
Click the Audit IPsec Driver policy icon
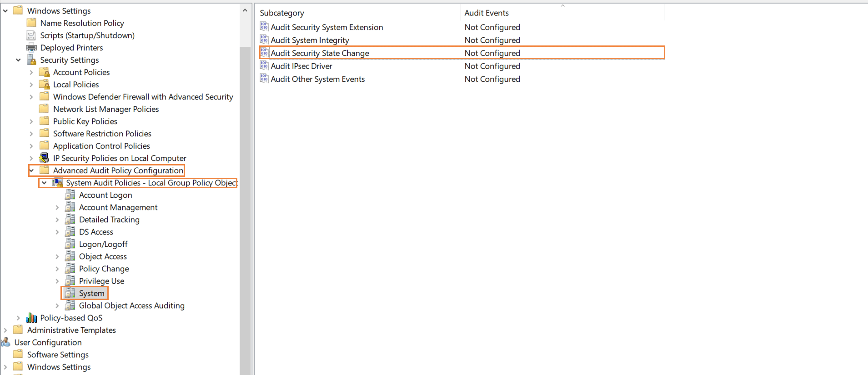(264, 65)
